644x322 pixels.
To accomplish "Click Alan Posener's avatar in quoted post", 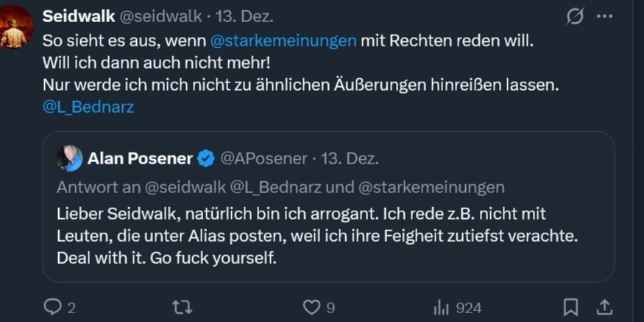I will pyautogui.click(x=70, y=158).
